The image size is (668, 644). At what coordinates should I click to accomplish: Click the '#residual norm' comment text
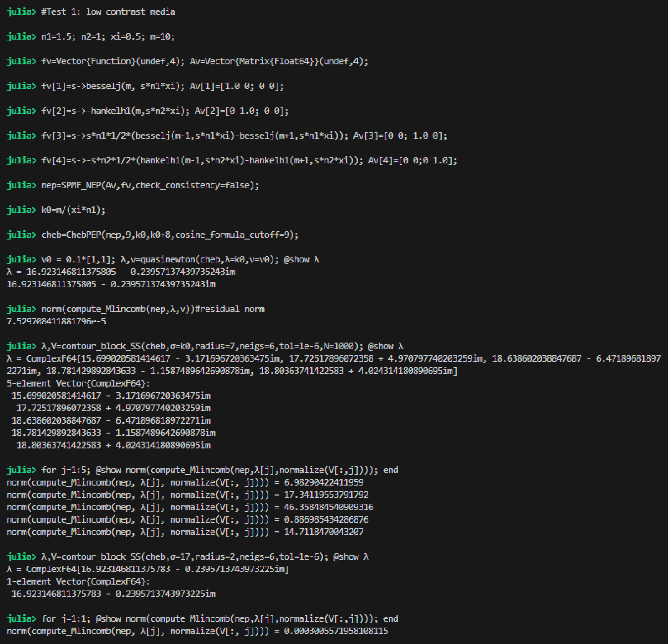tap(229, 309)
